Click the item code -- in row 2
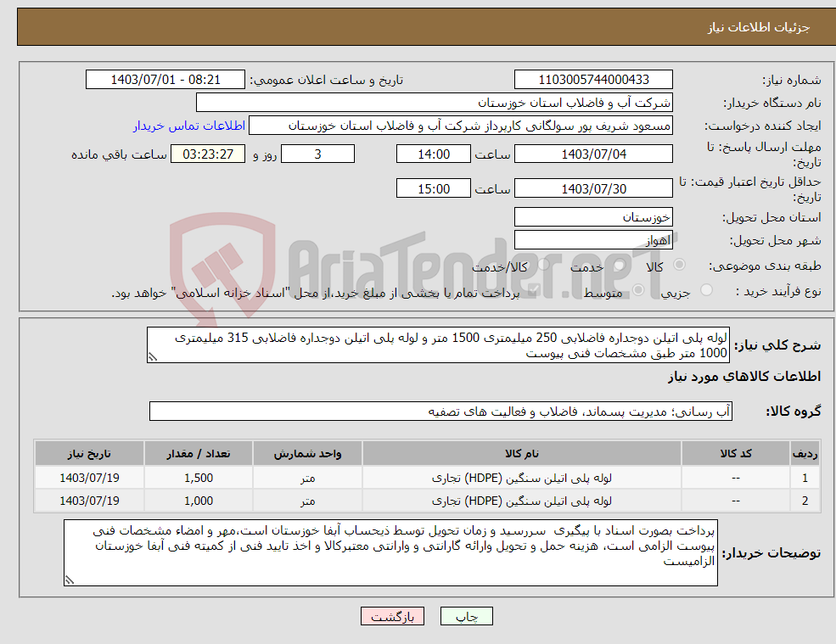Viewport: 836px width, 644px height. tap(736, 501)
